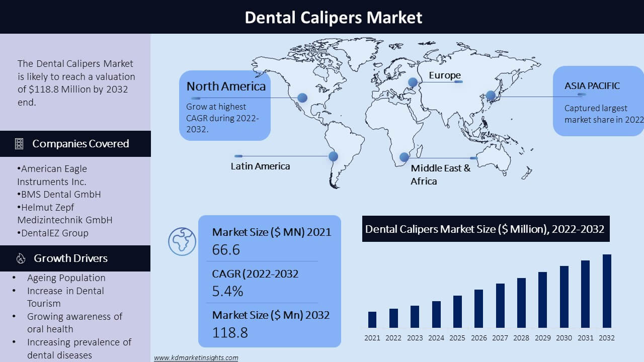The height and width of the screenshot is (362, 644).
Task: Click 'Captured largest market share' text
Action: (604, 114)
